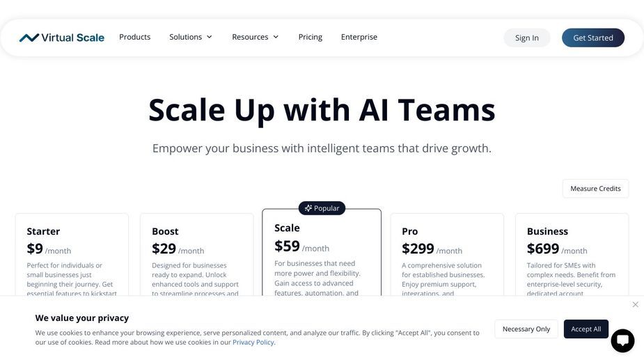
Task: Click the Sign In button
Action: [x=527, y=38]
